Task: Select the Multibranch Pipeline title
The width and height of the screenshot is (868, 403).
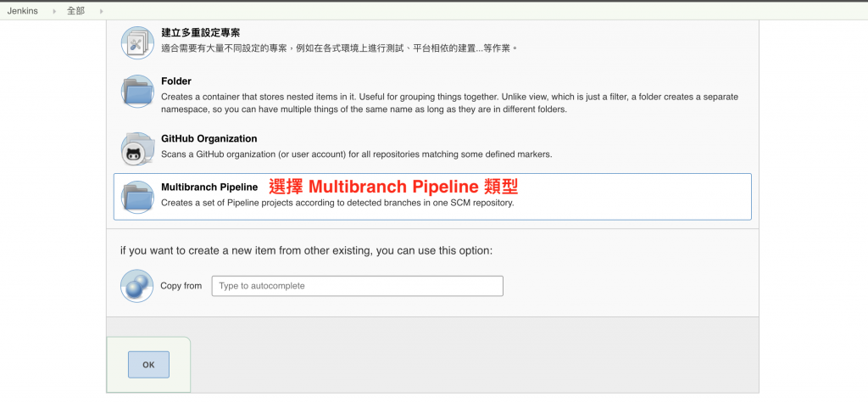Action: pos(209,188)
